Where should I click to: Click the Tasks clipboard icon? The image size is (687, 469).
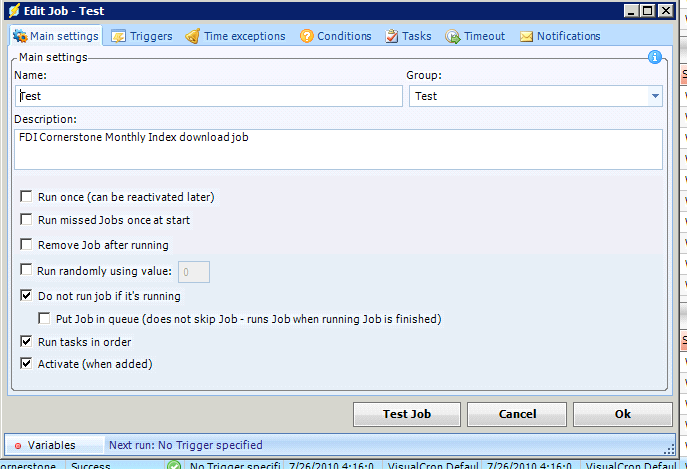coord(392,36)
